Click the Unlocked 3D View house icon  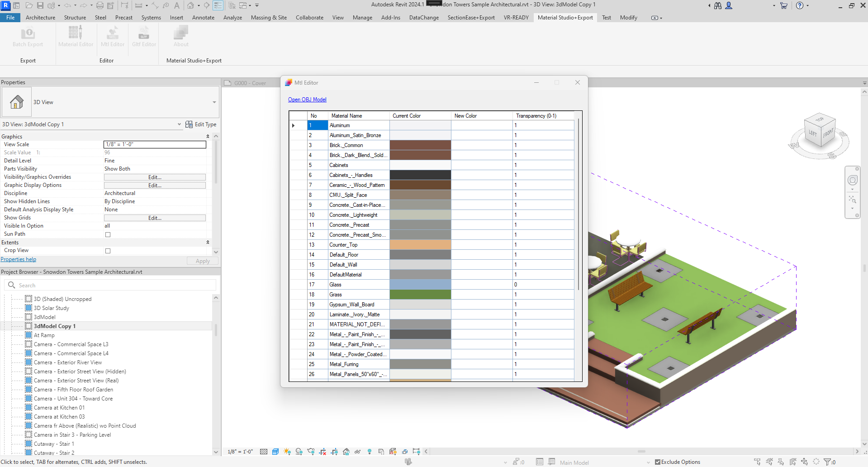346,452
